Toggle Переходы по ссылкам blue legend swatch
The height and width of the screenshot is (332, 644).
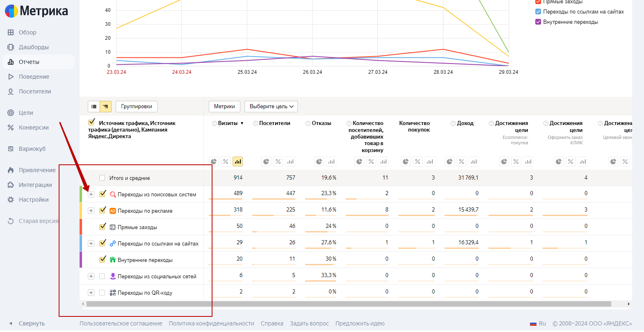[x=538, y=11]
